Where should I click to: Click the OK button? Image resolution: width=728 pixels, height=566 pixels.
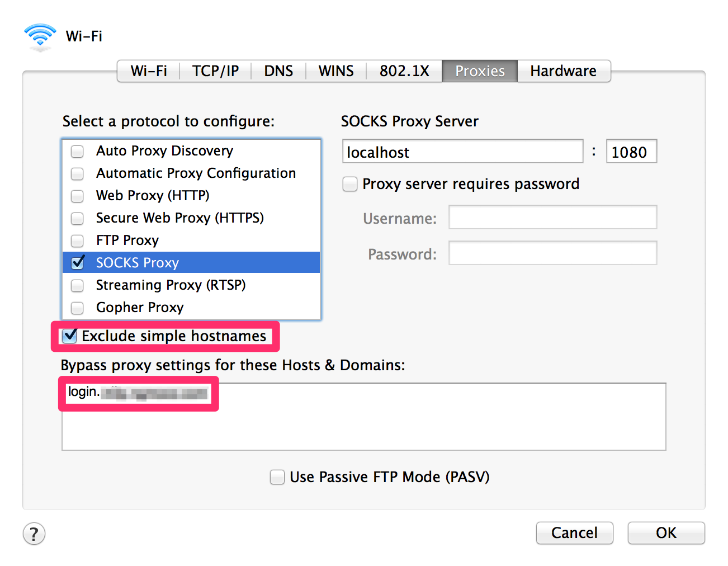(x=666, y=533)
